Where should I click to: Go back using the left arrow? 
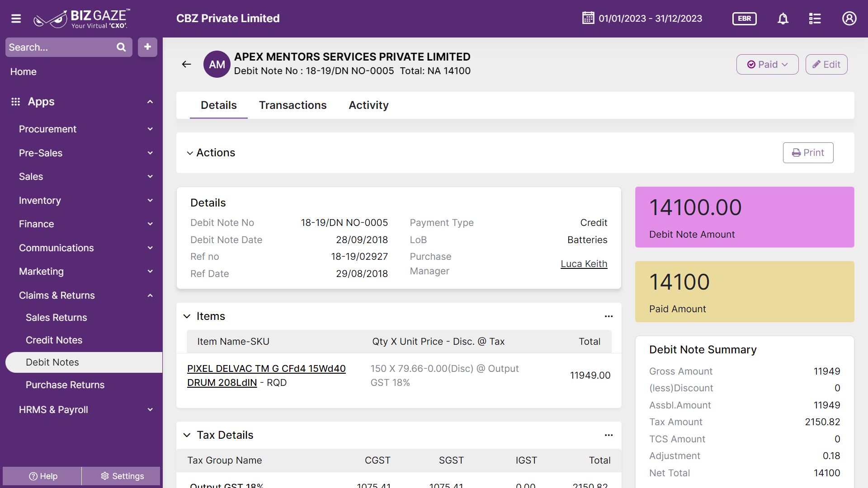tap(186, 64)
